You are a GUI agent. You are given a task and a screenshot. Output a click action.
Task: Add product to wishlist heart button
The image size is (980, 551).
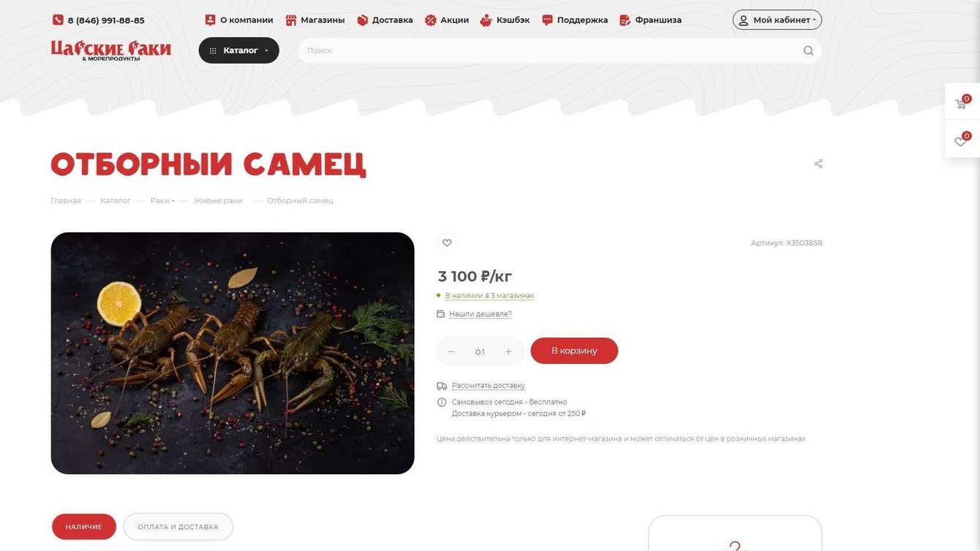[x=447, y=243]
